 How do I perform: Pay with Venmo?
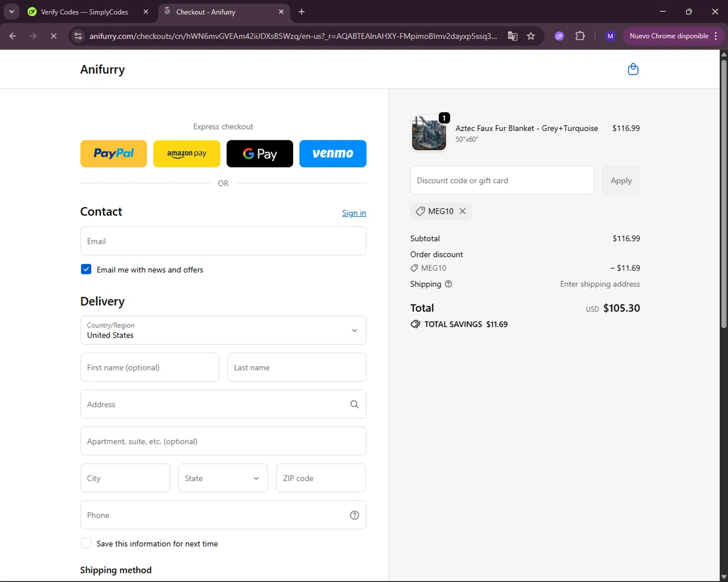[333, 154]
